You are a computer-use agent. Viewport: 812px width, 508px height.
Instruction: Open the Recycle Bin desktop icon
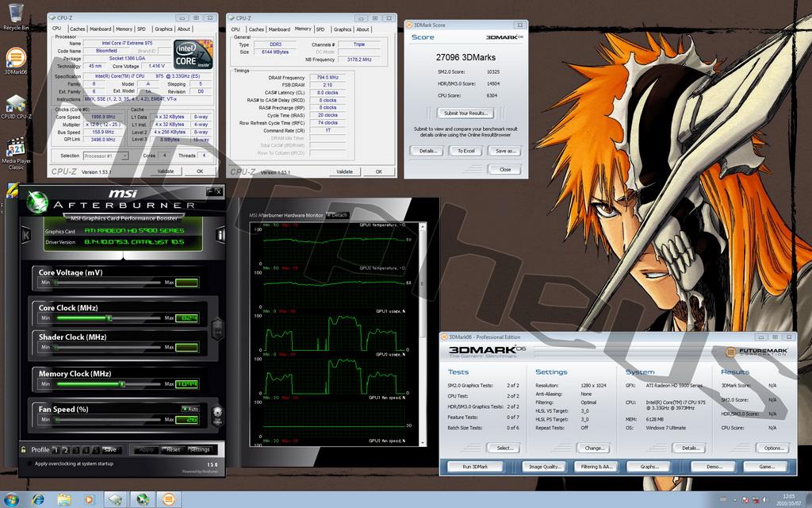click(16, 16)
